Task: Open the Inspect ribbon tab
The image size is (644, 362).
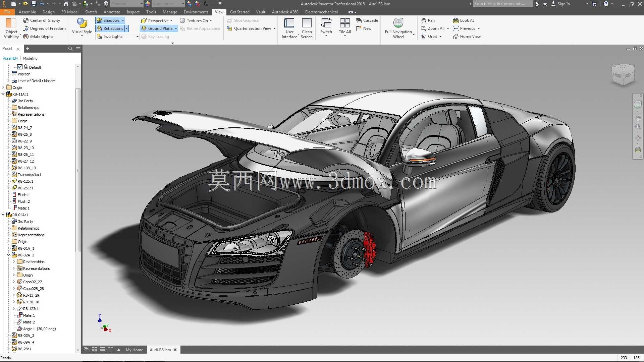Action: [x=133, y=12]
